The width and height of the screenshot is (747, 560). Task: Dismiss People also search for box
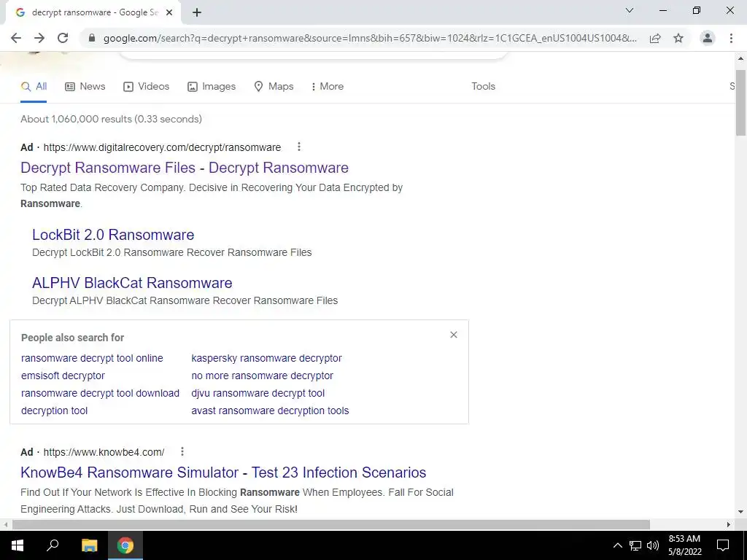click(454, 335)
